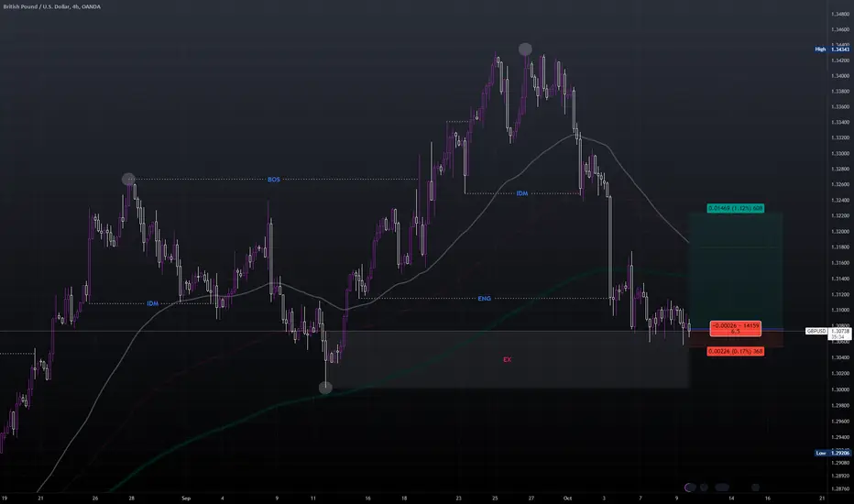Screen dimensions: 854x504
Task: Click grey circle marker starting the BOS line
Action: [128, 180]
